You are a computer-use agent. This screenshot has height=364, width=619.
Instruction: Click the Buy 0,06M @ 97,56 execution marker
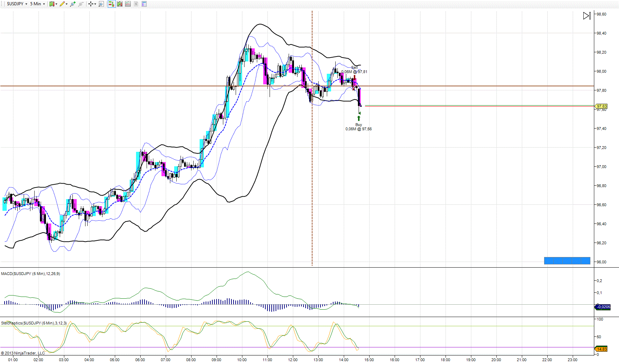[359, 127]
